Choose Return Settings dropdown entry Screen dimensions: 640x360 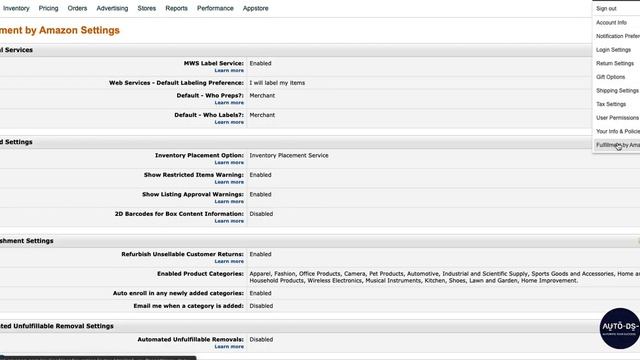615,63
